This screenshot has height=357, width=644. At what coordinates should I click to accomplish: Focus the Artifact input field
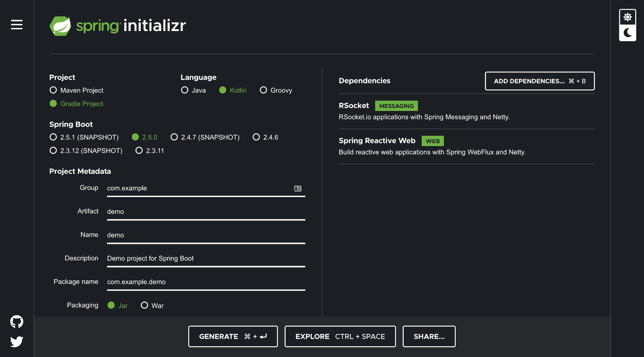pos(206,212)
